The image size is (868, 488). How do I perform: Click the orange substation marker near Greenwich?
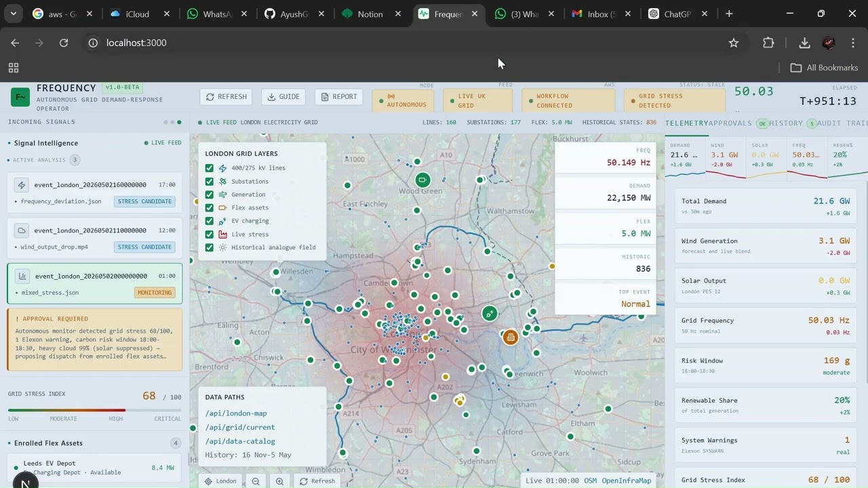point(511,337)
